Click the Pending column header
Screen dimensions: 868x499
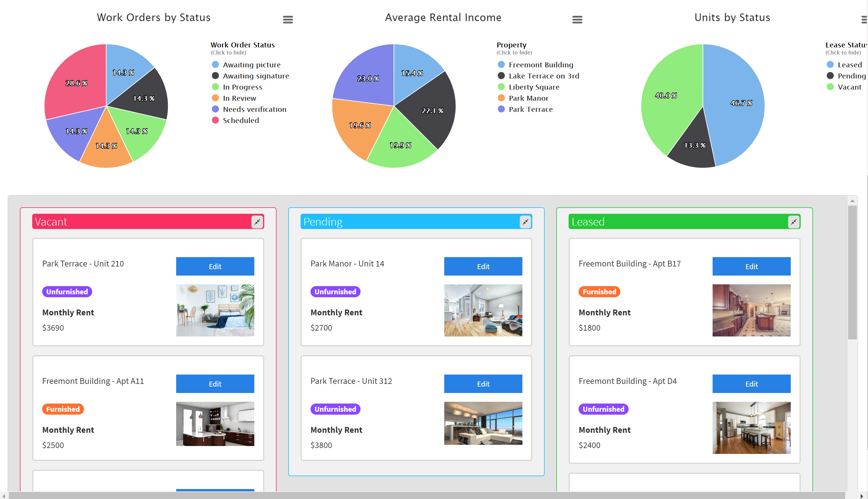click(x=416, y=222)
